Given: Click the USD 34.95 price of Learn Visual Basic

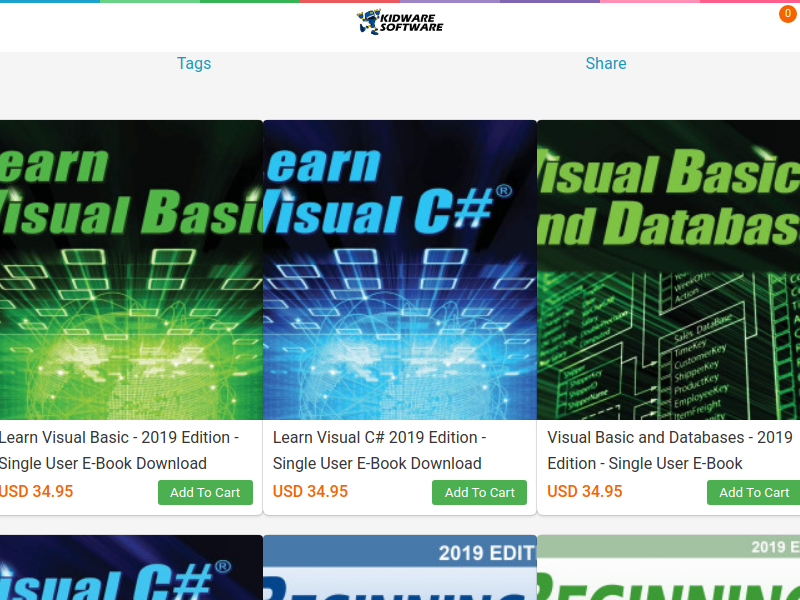Looking at the screenshot, I should [x=36, y=491].
